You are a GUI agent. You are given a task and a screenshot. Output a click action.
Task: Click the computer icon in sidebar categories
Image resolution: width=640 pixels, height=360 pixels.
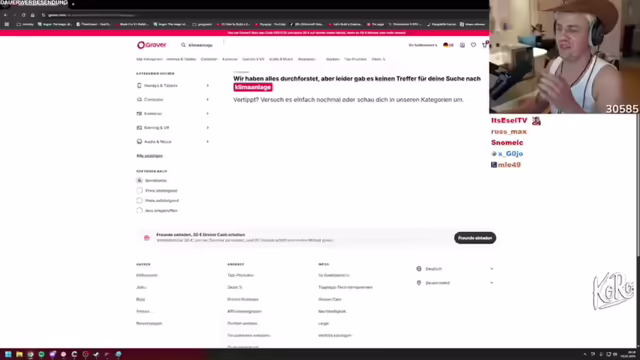[x=139, y=100]
